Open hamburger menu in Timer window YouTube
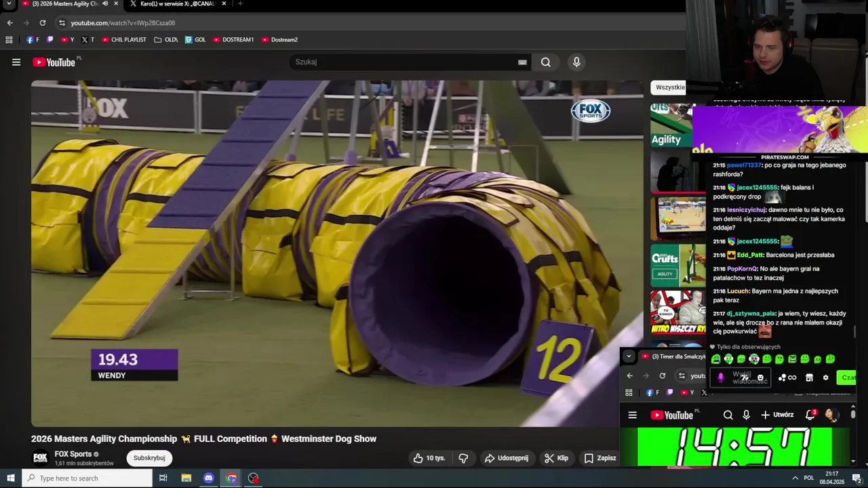 tap(632, 415)
